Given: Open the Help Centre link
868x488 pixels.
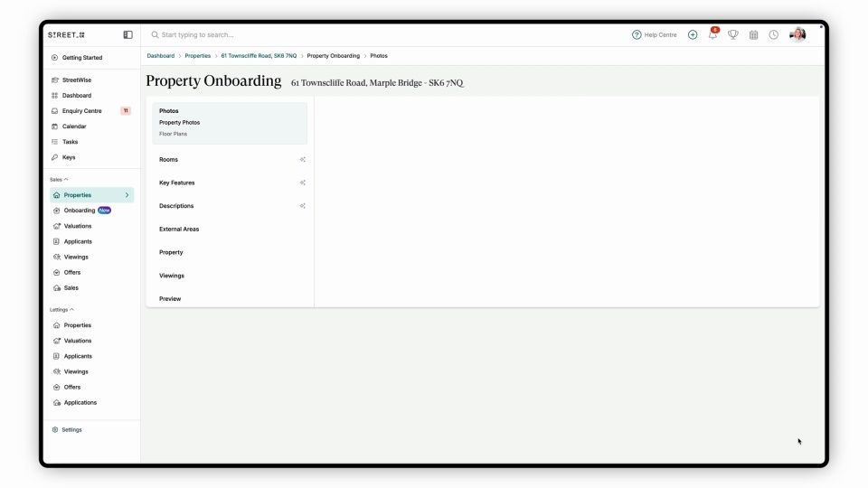Looking at the screenshot, I should (655, 35).
